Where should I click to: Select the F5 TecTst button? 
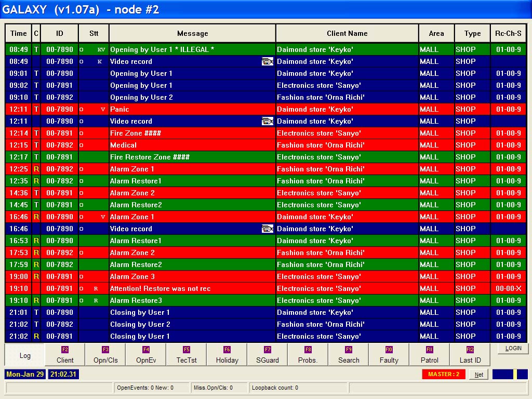pyautogui.click(x=187, y=355)
